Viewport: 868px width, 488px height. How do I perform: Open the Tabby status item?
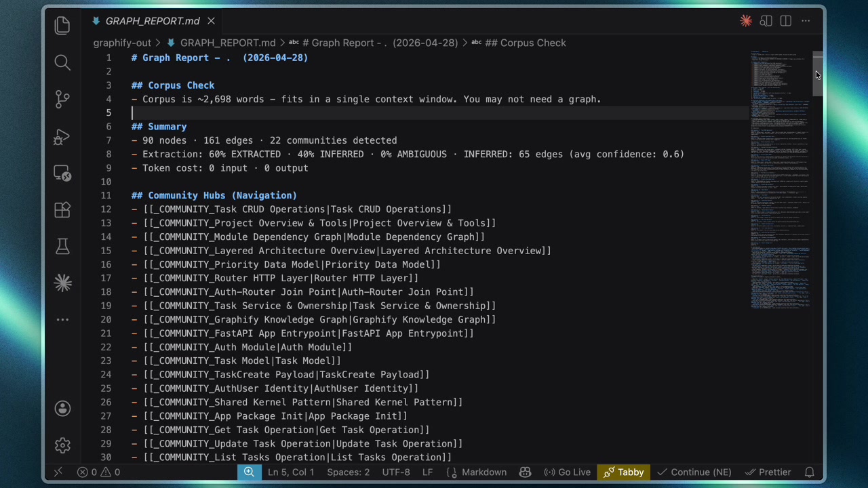pos(623,472)
